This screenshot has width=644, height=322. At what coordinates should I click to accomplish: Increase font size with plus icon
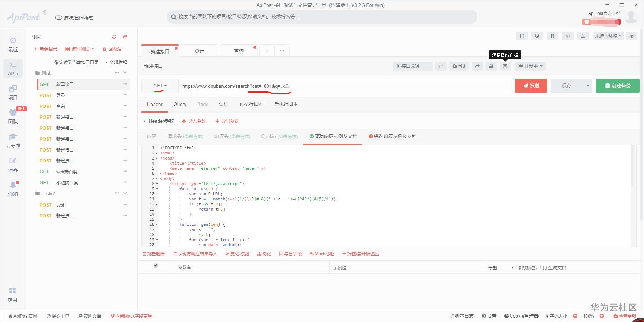(601, 316)
